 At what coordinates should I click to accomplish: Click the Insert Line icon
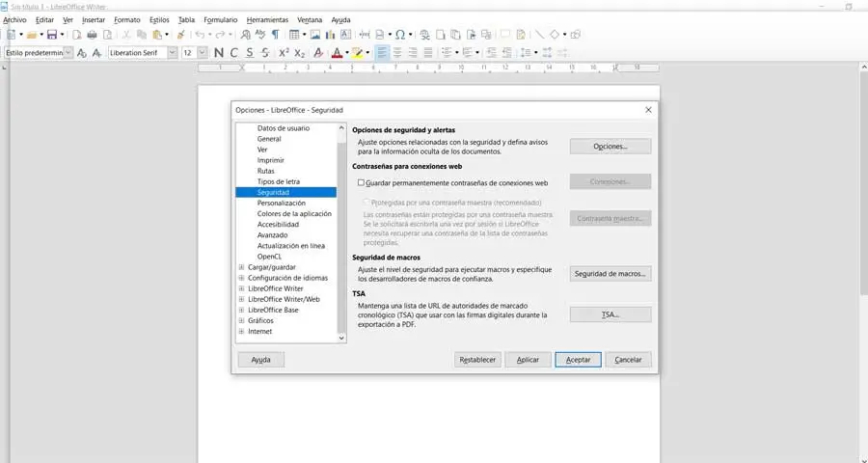point(539,35)
